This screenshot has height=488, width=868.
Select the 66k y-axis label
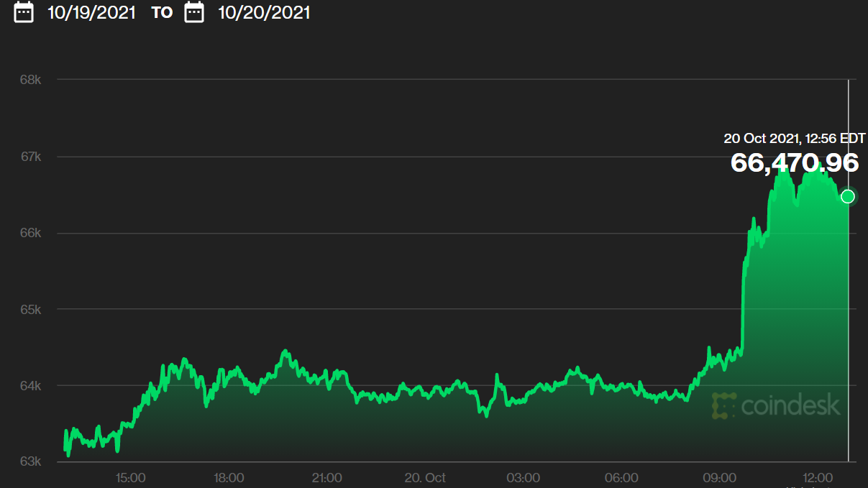click(30, 233)
